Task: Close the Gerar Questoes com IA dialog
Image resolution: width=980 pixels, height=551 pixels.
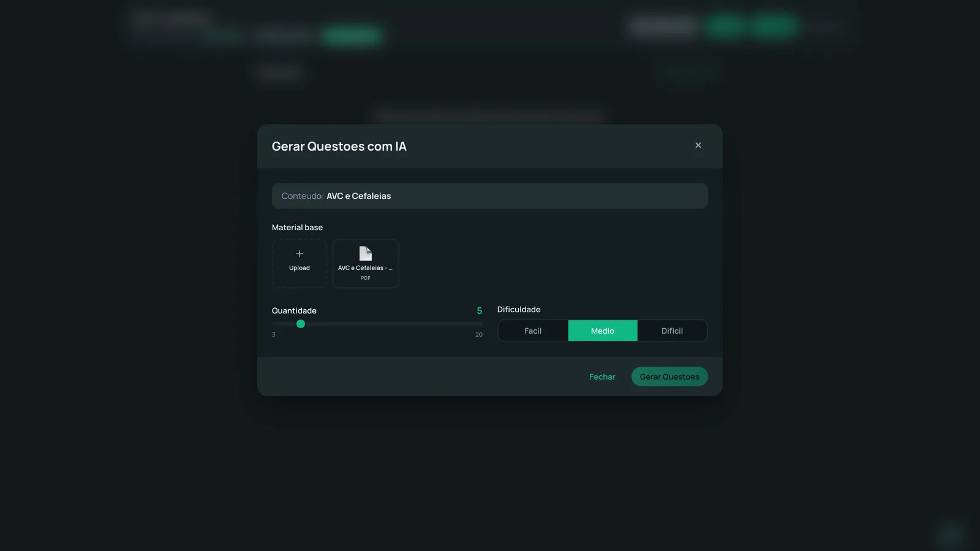Action: coord(698,145)
